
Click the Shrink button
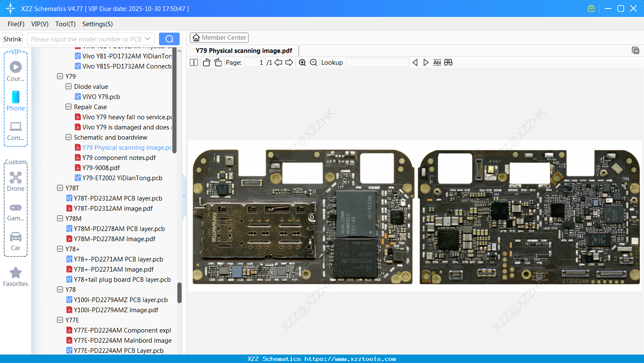click(13, 39)
